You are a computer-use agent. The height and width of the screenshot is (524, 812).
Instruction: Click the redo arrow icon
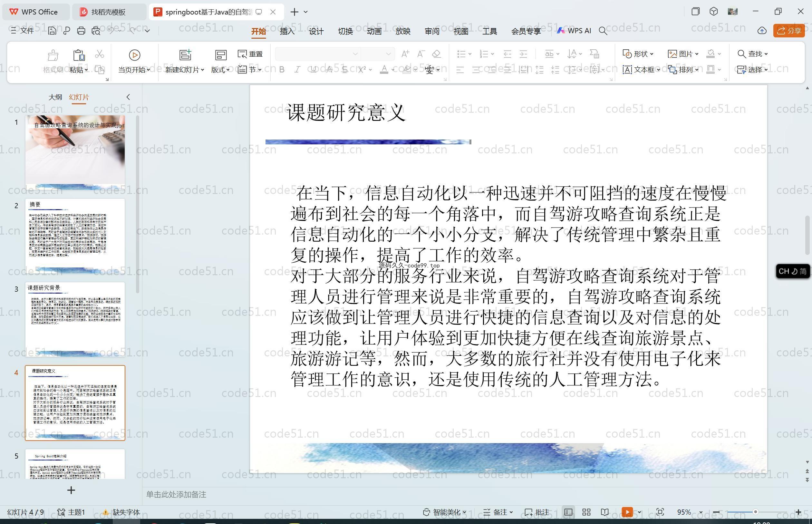pos(133,30)
